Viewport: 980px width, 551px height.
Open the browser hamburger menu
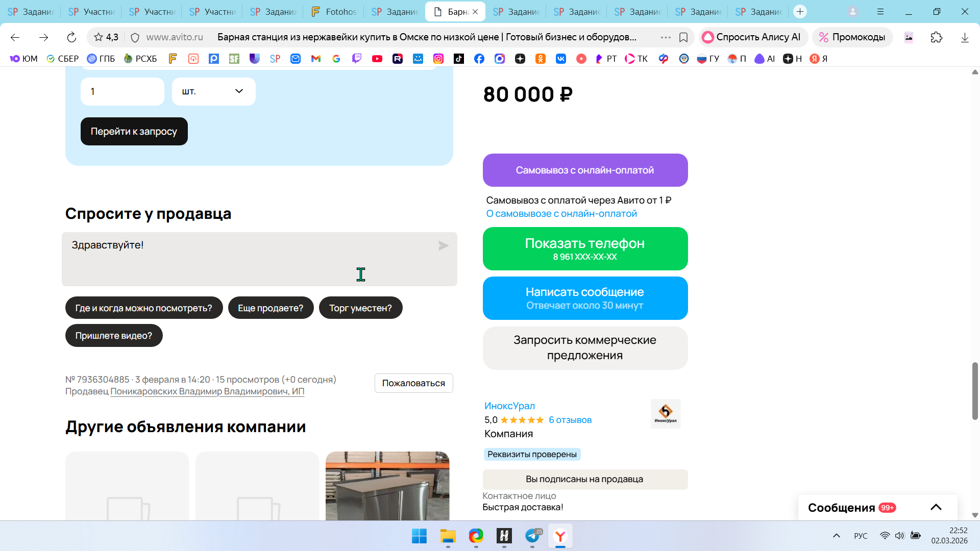point(880,11)
